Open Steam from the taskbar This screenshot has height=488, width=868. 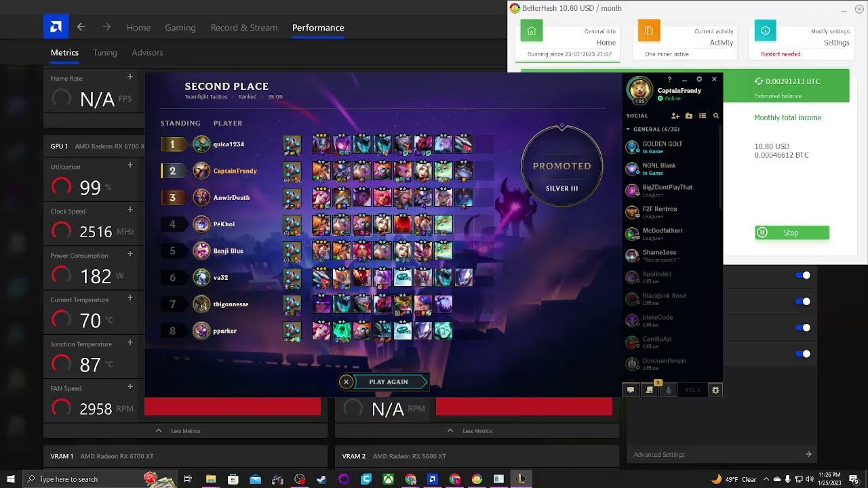[322, 479]
